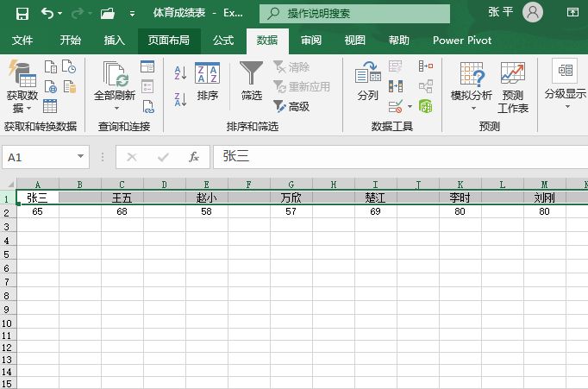
Task: Undo the last action
Action: 47,14
